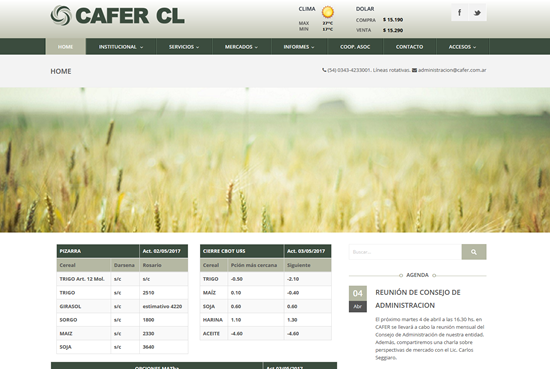550x369 pixels.
Task: Open Reunión de Consejo de Administracion title
Action: [x=418, y=299]
